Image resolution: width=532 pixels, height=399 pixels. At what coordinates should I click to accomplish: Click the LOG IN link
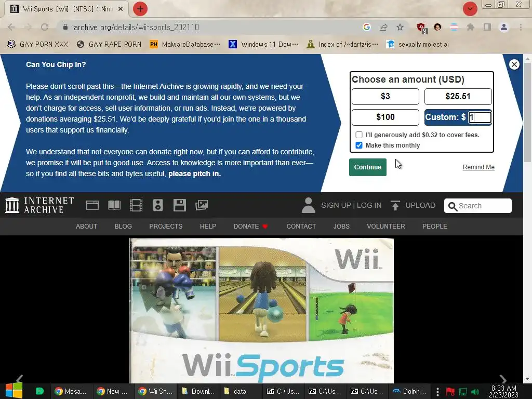(x=369, y=205)
